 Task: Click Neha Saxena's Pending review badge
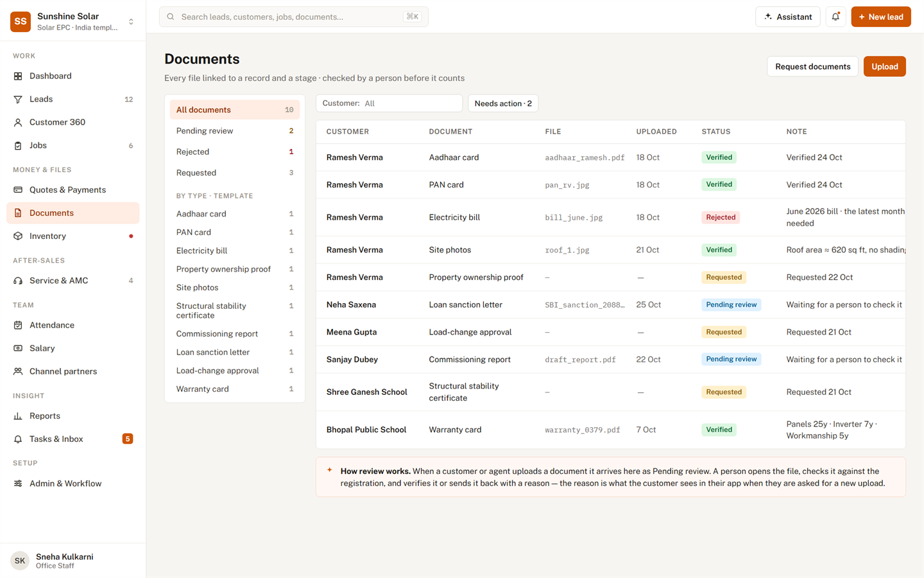[732, 304]
